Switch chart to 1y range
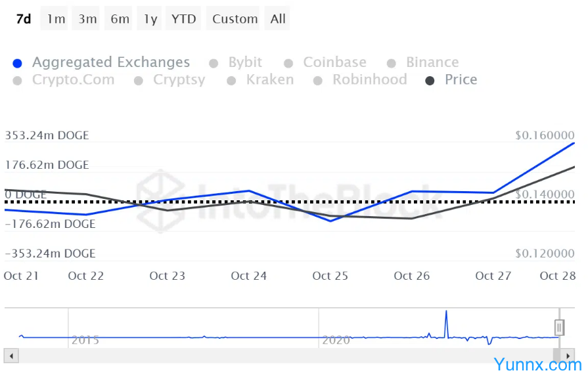The image size is (588, 377). pyautogui.click(x=150, y=19)
